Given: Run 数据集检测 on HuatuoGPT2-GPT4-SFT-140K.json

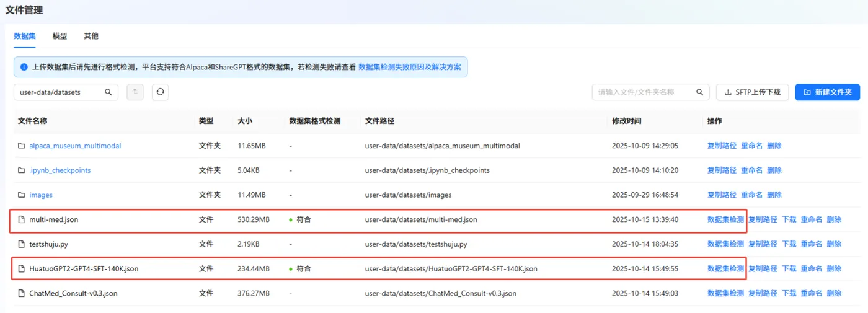Looking at the screenshot, I should coord(725,269).
